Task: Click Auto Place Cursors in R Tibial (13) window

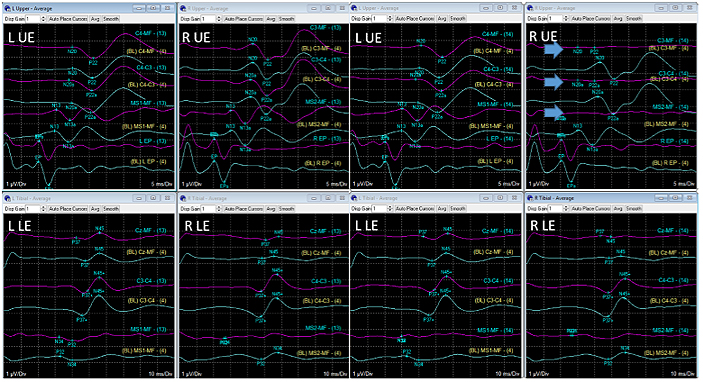Action: 243,208
